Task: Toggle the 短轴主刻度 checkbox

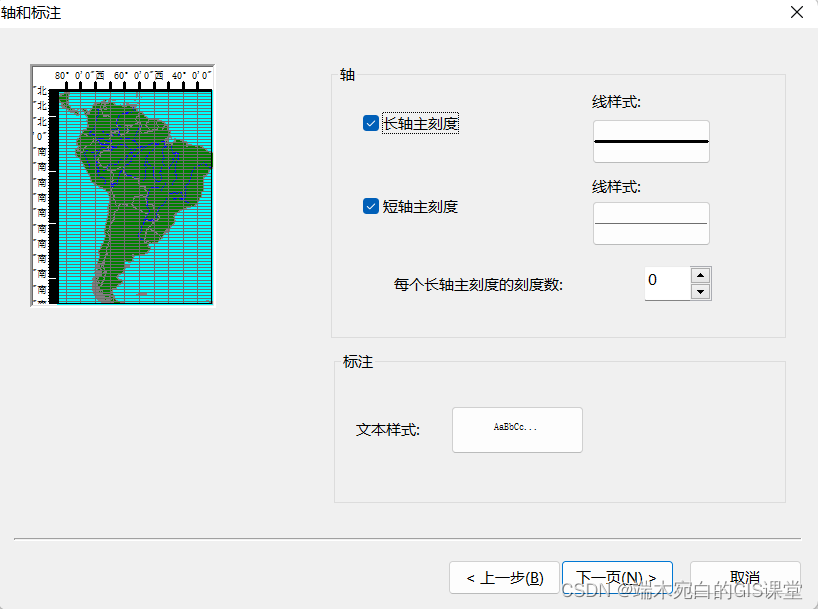Action: pyautogui.click(x=370, y=206)
